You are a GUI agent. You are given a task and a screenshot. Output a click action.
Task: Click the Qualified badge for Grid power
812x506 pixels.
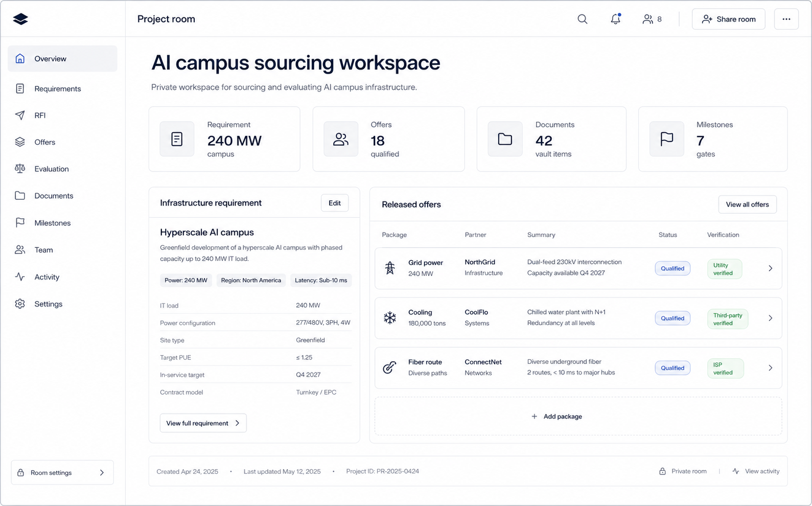coord(672,268)
